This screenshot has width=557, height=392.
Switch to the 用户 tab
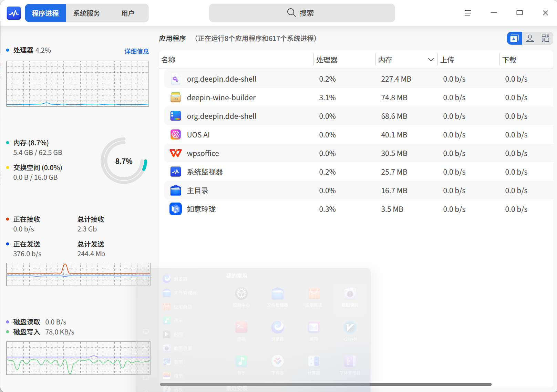coord(127,13)
